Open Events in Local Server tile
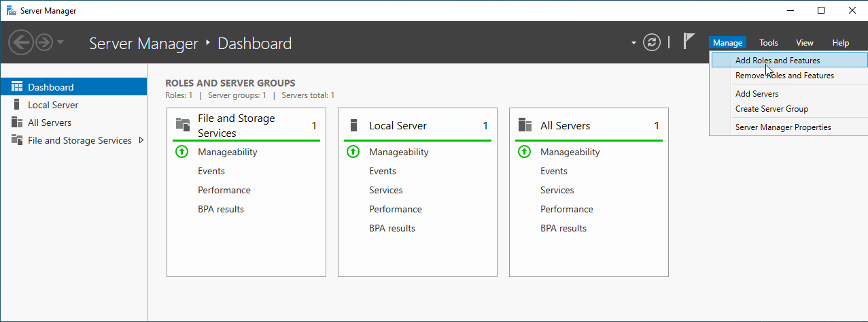This screenshot has height=322, width=868. pos(383,171)
